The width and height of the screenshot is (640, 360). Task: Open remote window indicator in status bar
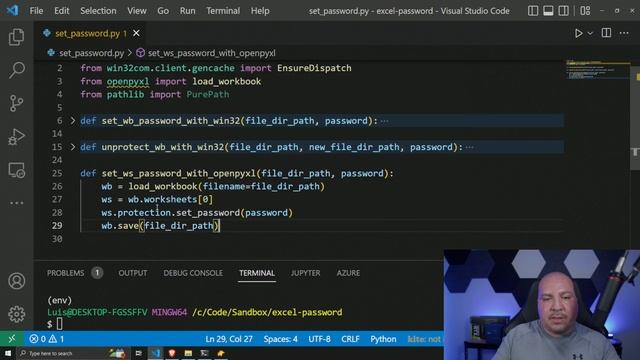(12, 339)
